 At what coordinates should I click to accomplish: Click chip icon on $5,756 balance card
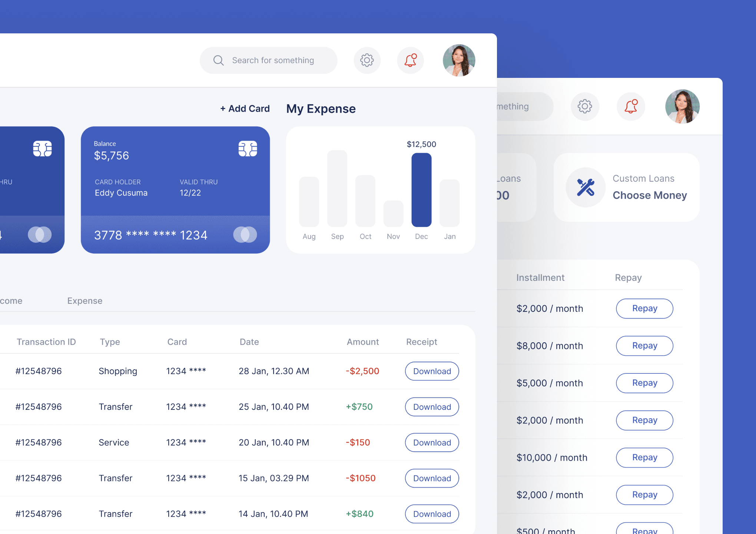point(248,149)
